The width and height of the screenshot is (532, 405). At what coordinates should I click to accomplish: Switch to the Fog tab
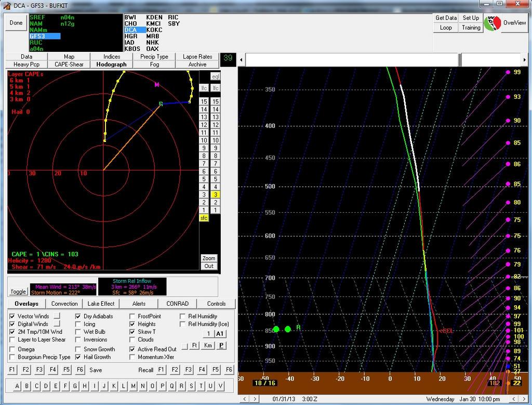click(154, 64)
